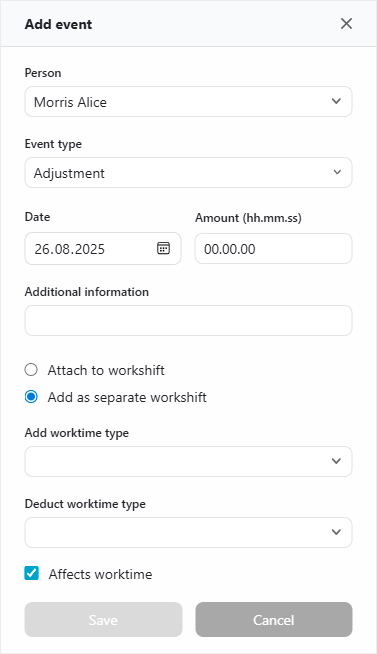Click the "Attach to workshift" label text

coord(106,370)
